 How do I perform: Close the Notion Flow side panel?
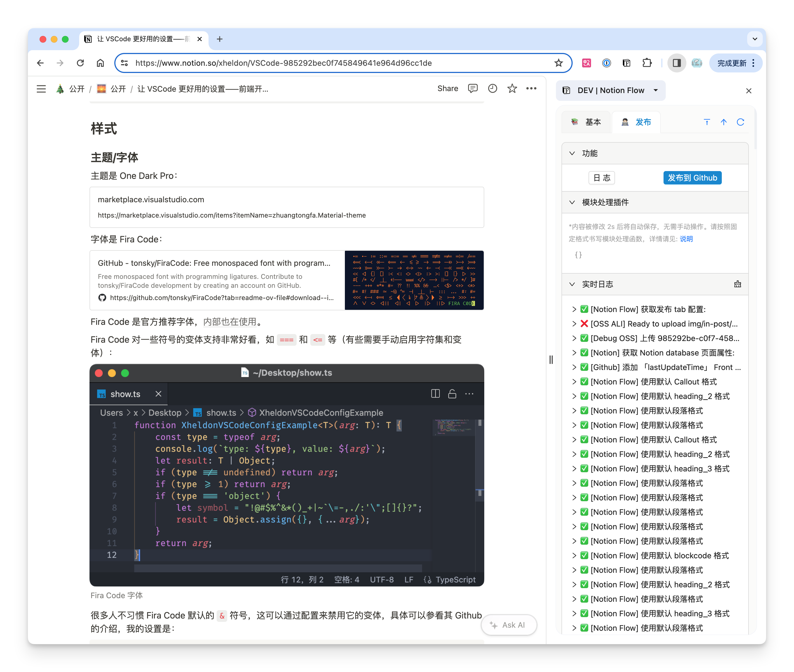coord(749,91)
